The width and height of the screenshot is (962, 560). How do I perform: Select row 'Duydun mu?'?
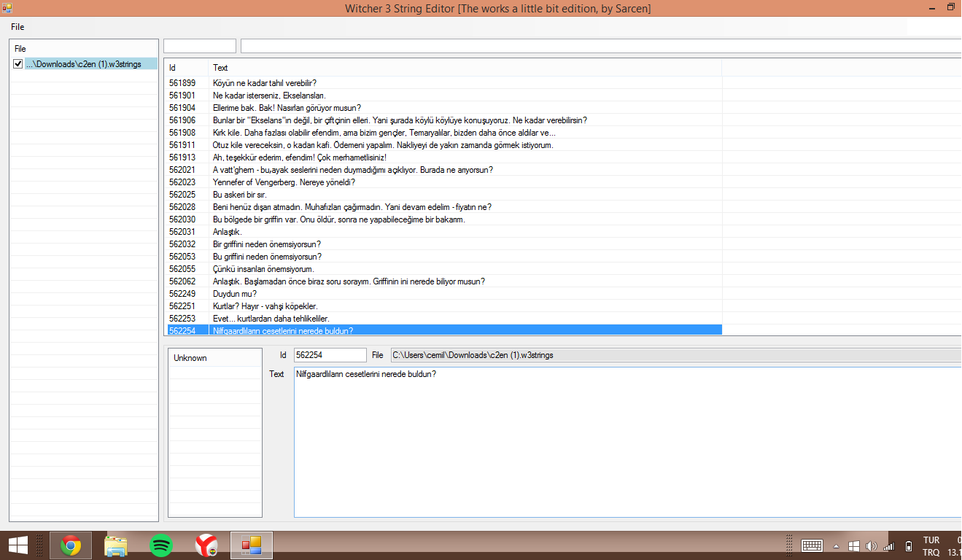[443, 294]
